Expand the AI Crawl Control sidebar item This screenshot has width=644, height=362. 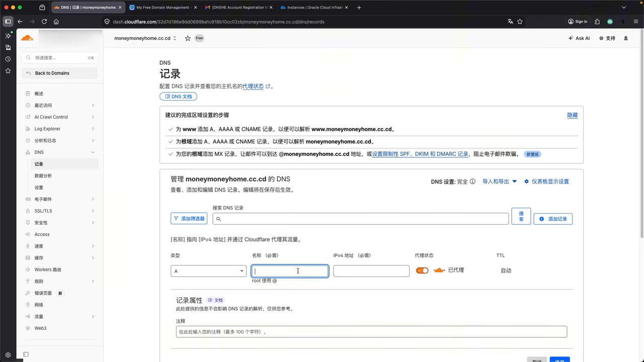60,117
